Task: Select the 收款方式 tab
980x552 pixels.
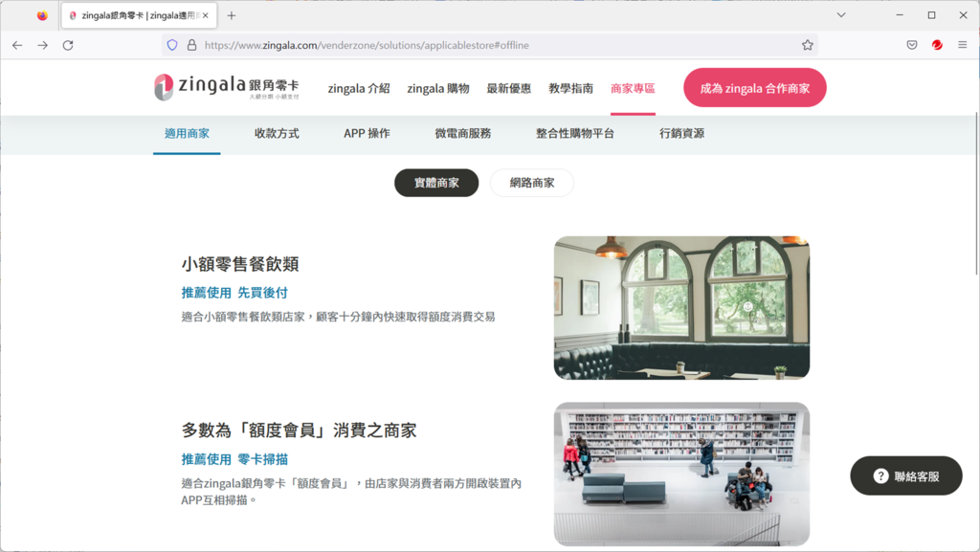Action: (x=277, y=134)
